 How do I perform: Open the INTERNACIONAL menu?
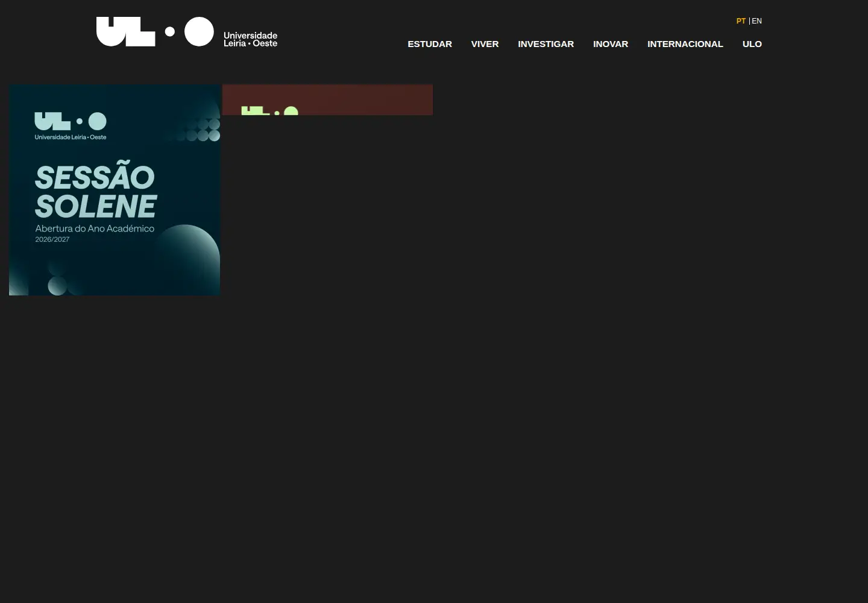[685, 44]
